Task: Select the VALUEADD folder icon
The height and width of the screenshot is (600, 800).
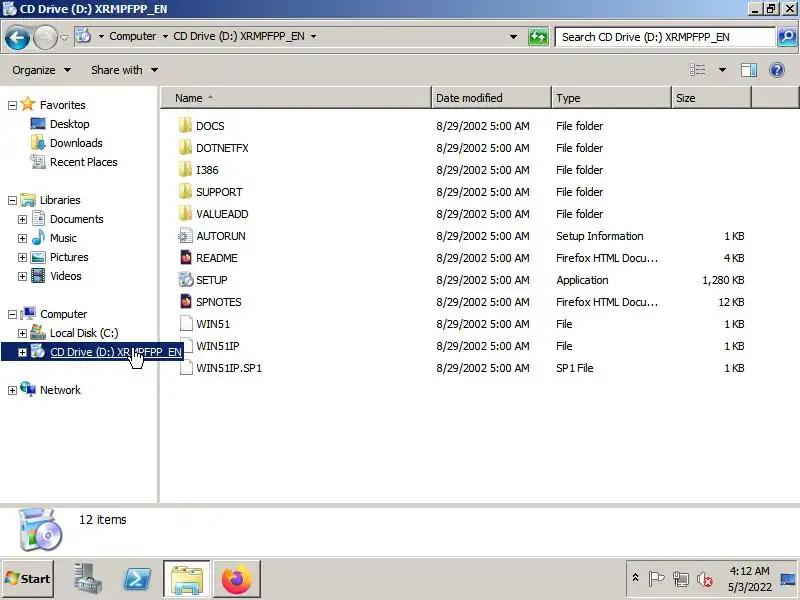Action: click(185, 213)
